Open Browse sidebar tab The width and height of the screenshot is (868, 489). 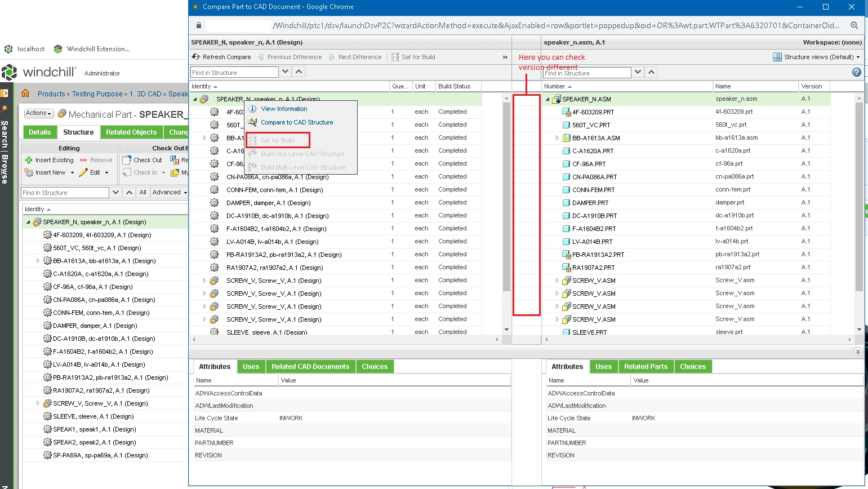pos(5,168)
